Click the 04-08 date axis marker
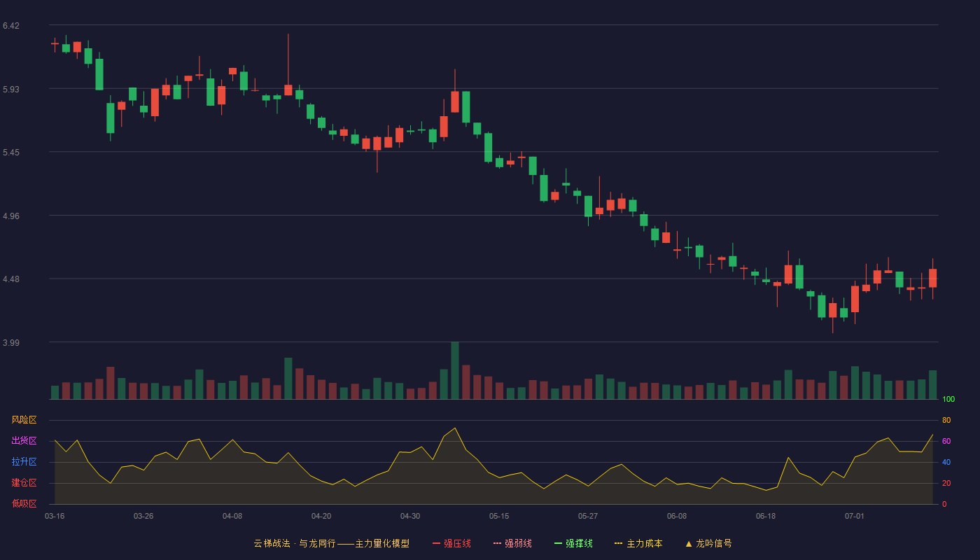 [x=232, y=516]
